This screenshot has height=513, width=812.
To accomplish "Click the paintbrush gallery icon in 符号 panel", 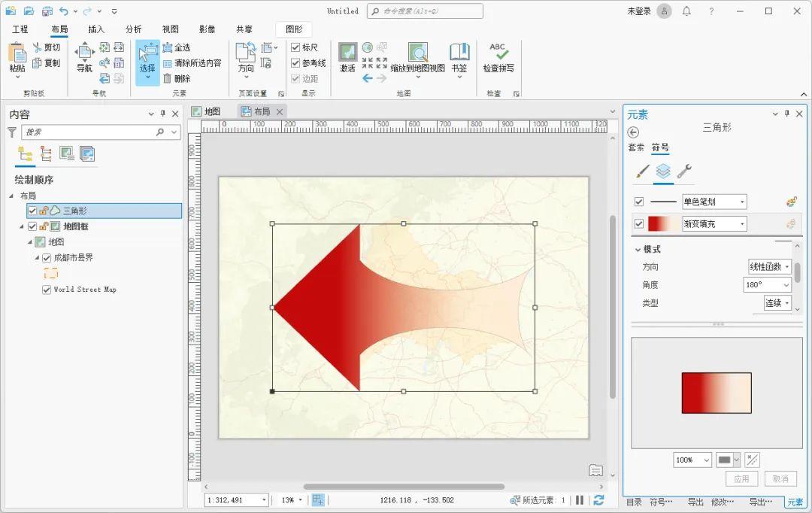I will (x=643, y=171).
